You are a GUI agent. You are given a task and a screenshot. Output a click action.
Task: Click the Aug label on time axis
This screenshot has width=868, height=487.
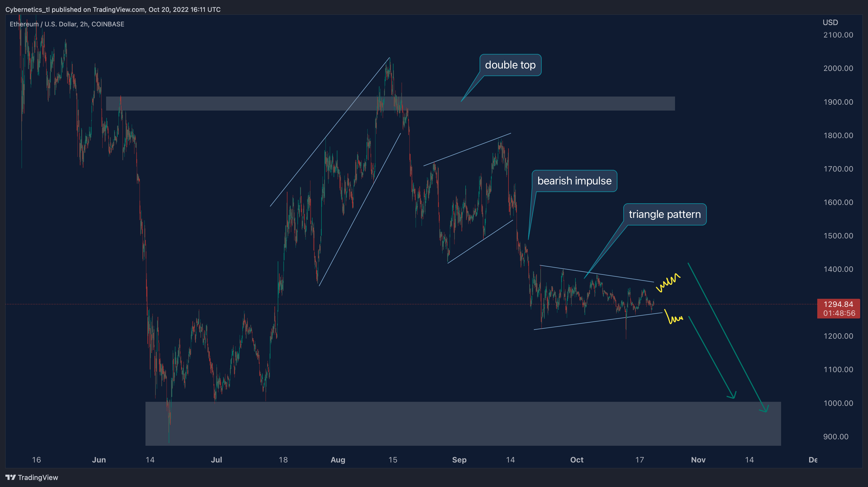pos(338,460)
